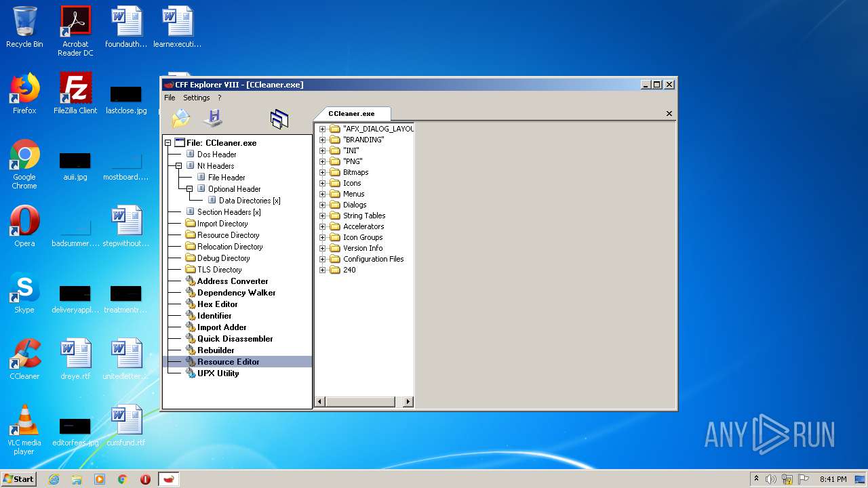This screenshot has height=488, width=868.
Task: Open dreye.rtf desktop file
Action: point(75,359)
